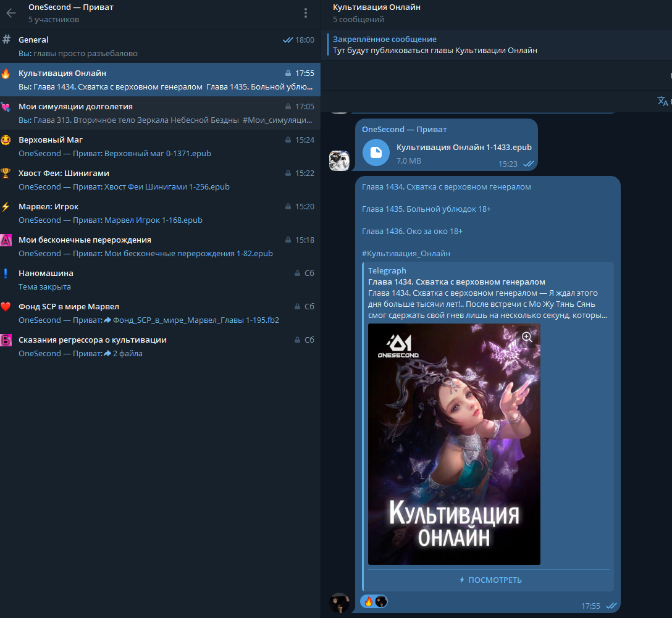This screenshot has height=618, width=672.
Task: Click the fire emoji icon of Культивация Онлайн
Action: (x=6, y=73)
